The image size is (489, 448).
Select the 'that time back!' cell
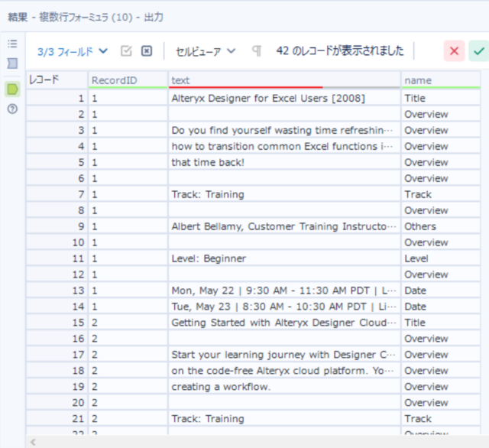[x=284, y=162]
